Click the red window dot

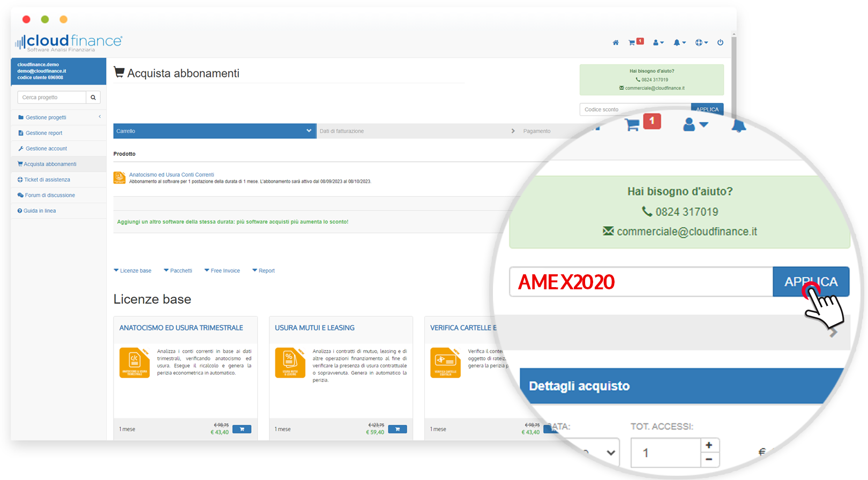pos(26,19)
